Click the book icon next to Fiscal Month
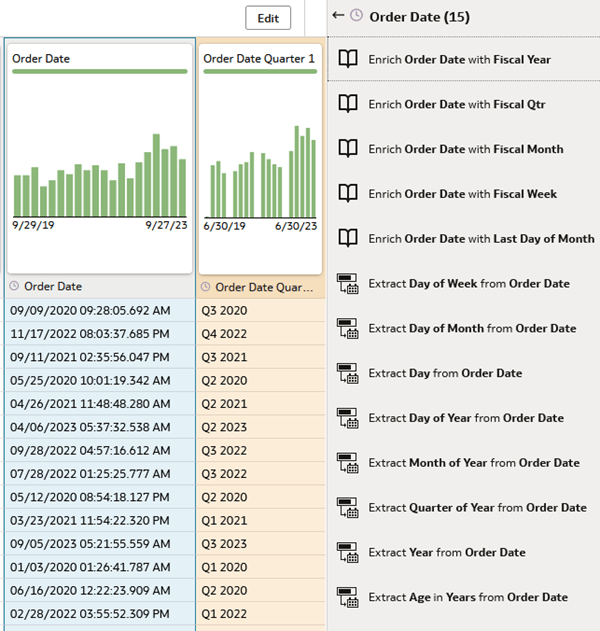The width and height of the screenshot is (600, 631). [x=348, y=149]
